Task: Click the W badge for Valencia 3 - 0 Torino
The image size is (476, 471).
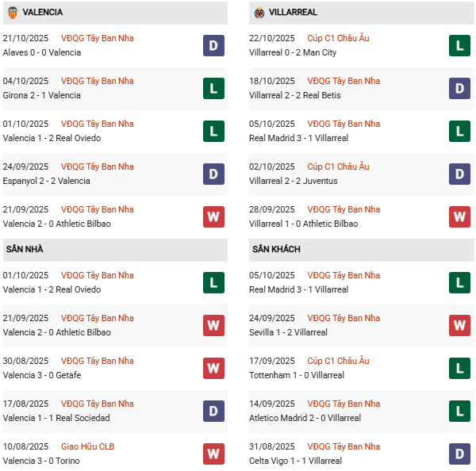Action: pyautogui.click(x=214, y=454)
